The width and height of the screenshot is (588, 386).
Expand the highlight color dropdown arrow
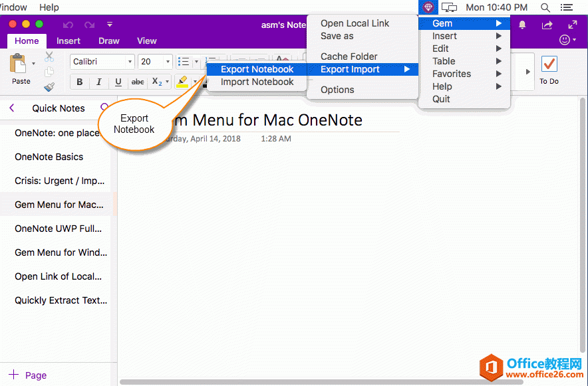(196, 82)
